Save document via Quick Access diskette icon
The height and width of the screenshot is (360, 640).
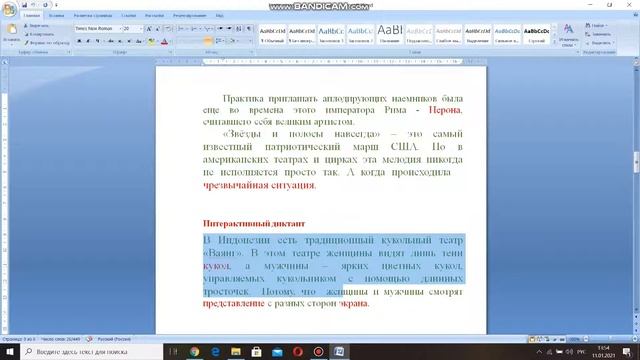[24, 5]
